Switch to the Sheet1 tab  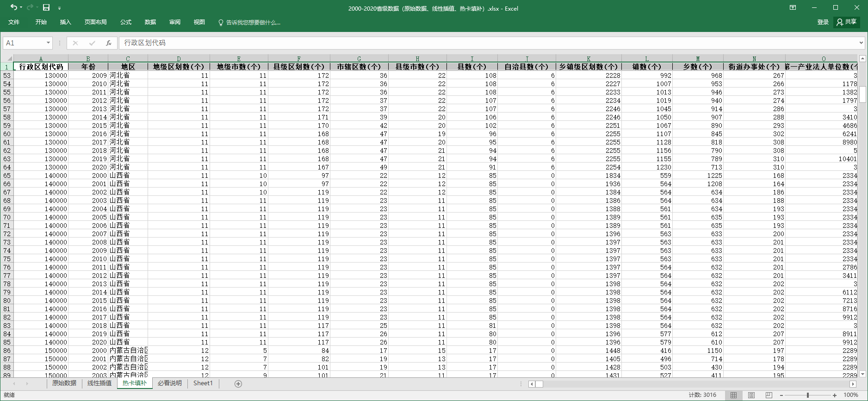203,383
